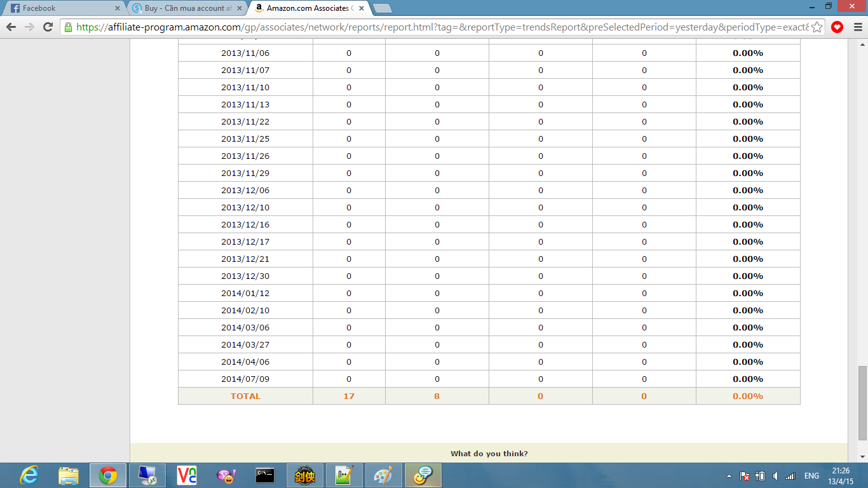Open Yahoo Messenger from the taskbar
The height and width of the screenshot is (488, 868).
[x=226, y=475]
